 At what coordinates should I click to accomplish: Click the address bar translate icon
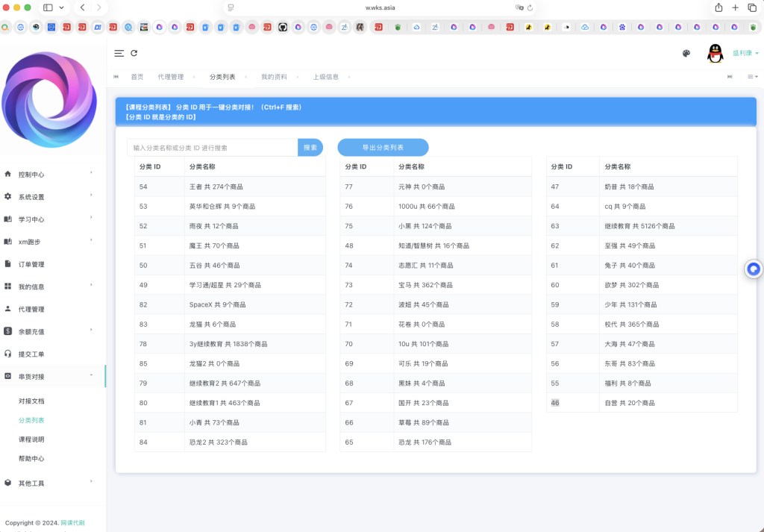pyautogui.click(x=519, y=7)
